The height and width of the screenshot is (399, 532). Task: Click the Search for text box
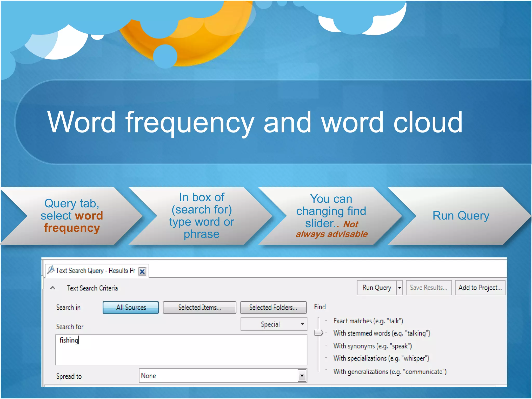click(181, 350)
